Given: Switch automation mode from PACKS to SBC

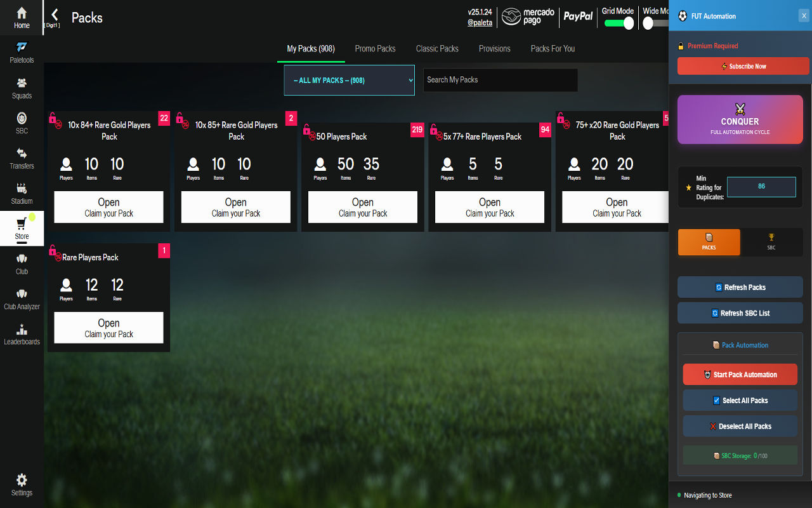Looking at the screenshot, I should coord(771,242).
